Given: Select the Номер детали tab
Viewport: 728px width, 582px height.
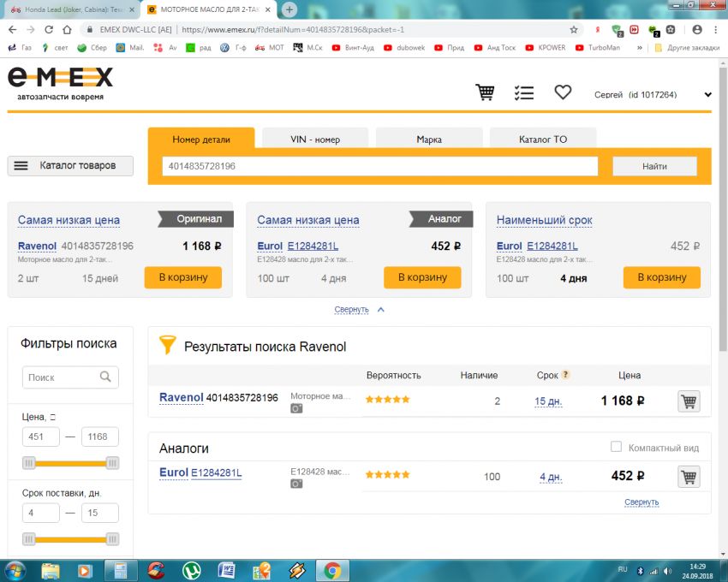Looking at the screenshot, I should click(x=201, y=140).
